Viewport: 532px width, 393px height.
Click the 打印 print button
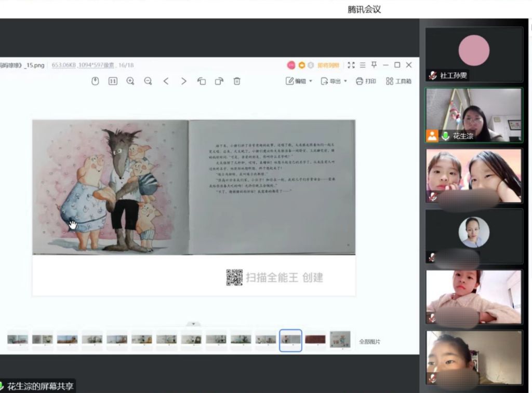point(366,81)
